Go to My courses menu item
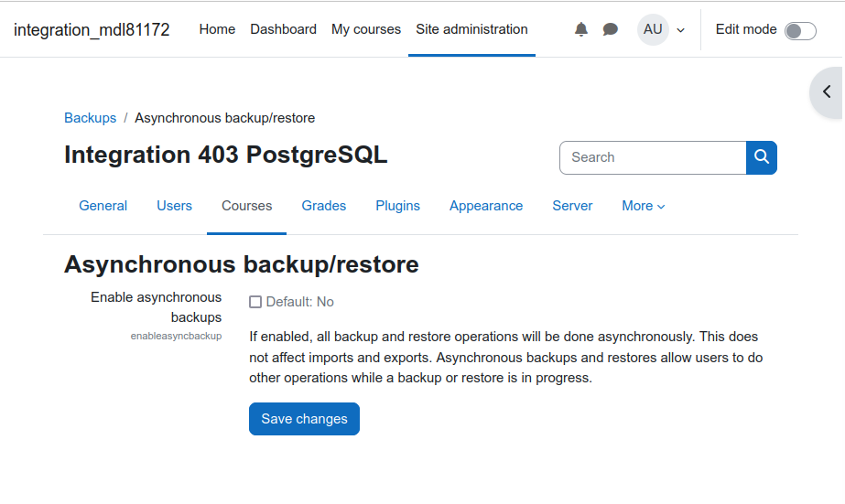Image resolution: width=845 pixels, height=504 pixels. [366, 29]
